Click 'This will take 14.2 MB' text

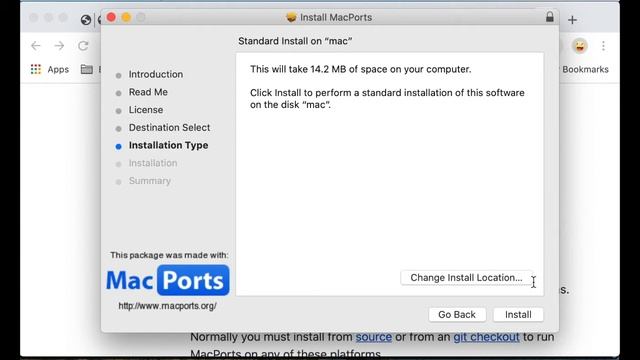pos(360,69)
